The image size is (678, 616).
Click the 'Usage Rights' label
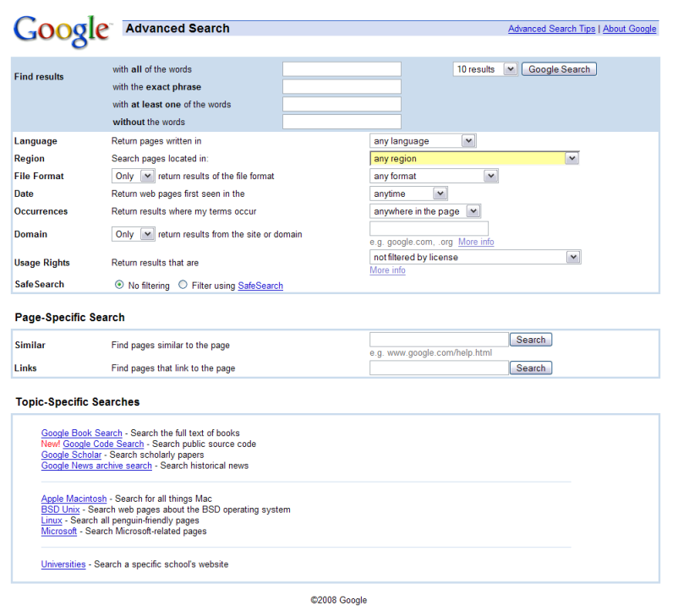pos(42,263)
